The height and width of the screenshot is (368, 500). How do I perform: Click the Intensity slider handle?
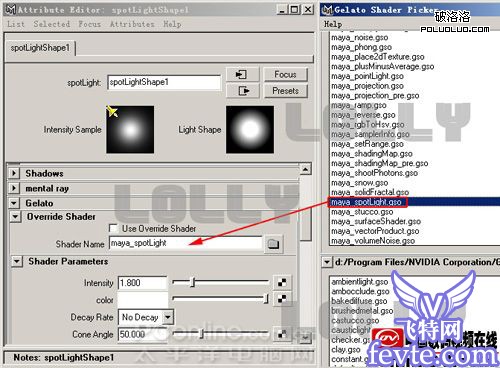coord(192,282)
